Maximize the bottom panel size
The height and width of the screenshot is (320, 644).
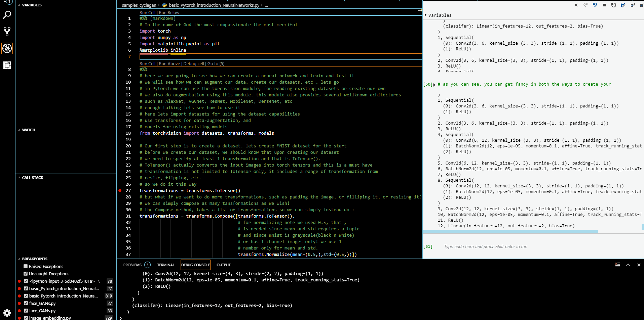pyautogui.click(x=628, y=265)
